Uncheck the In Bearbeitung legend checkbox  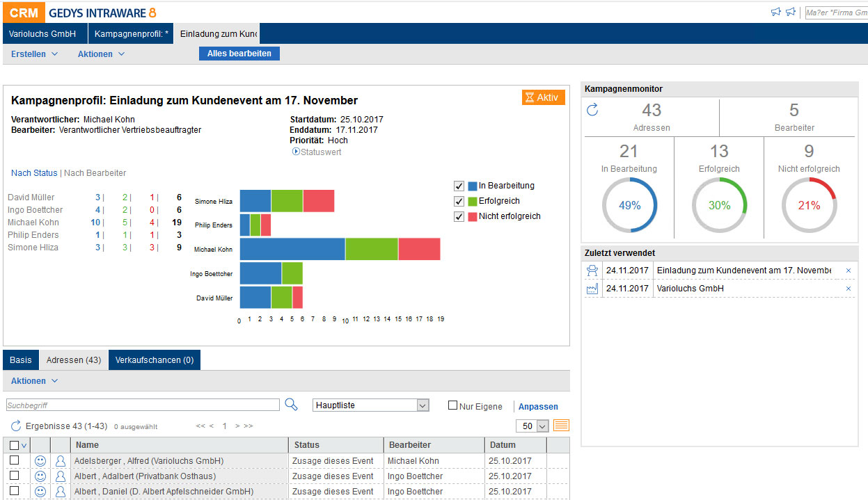[x=459, y=186]
